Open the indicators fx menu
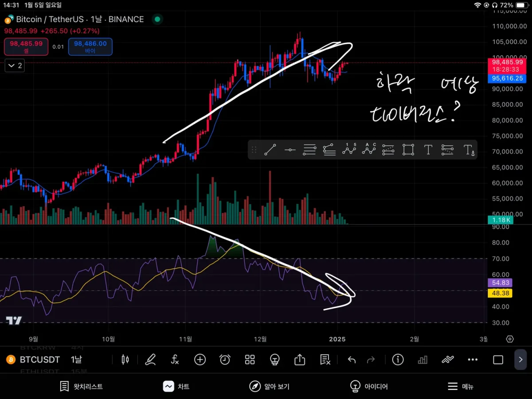The height and width of the screenshot is (399, 532). pyautogui.click(x=175, y=360)
